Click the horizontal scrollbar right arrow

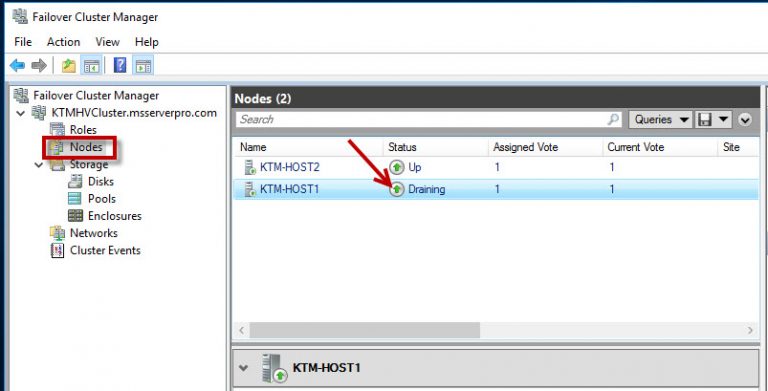pyautogui.click(x=750, y=330)
